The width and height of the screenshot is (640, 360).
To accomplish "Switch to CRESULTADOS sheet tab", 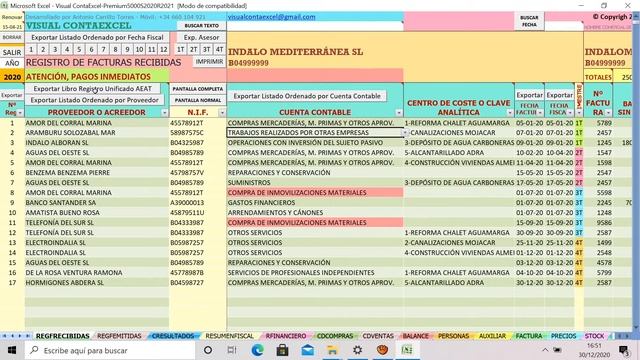I will (x=173, y=336).
